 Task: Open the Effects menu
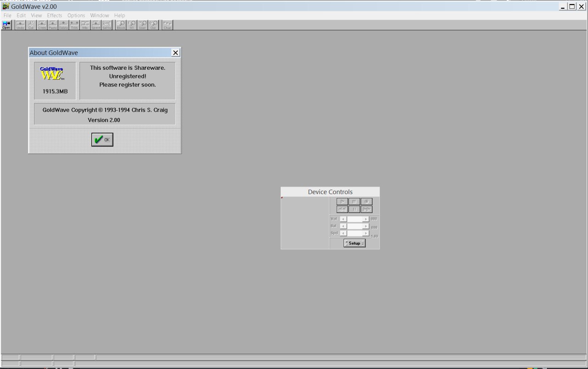[x=55, y=15]
